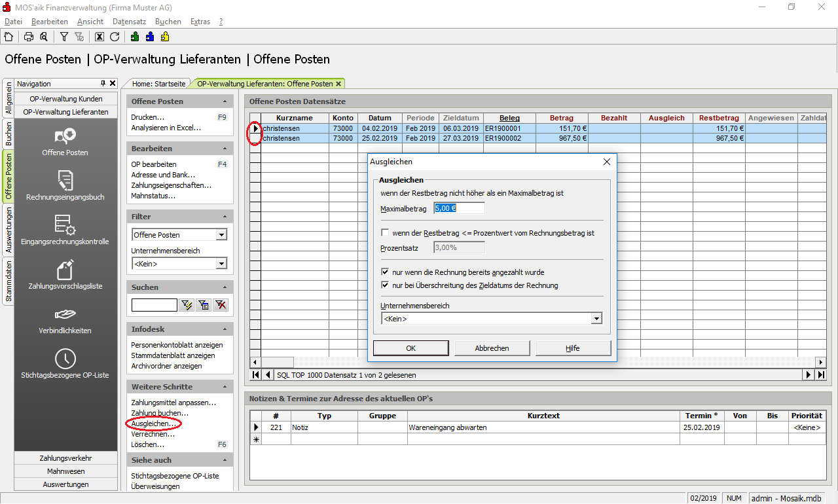Click the printer icon in toolbar
This screenshot has width=838, height=504.
pos(29,37)
